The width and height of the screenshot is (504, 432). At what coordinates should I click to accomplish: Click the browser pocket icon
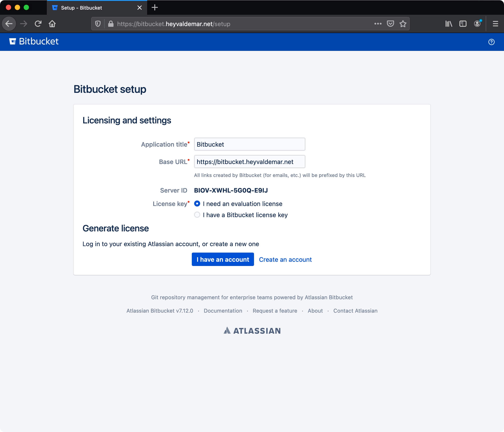point(390,24)
